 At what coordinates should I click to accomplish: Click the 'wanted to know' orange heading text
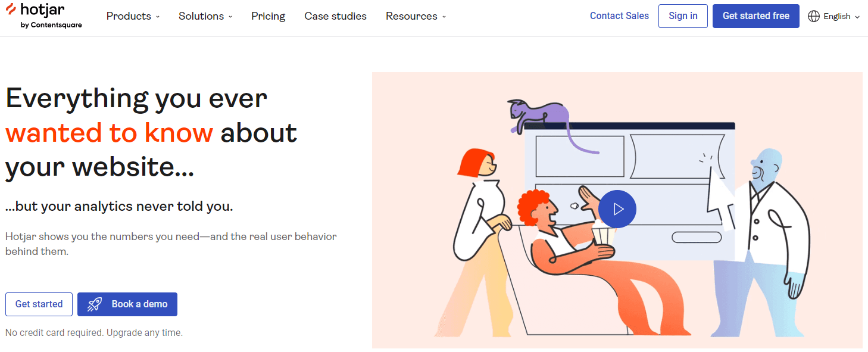pyautogui.click(x=110, y=132)
